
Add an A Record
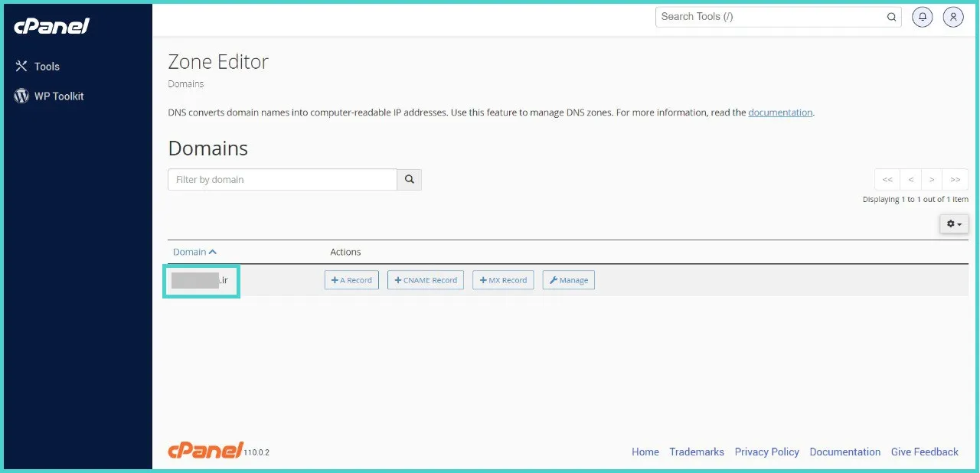click(351, 280)
